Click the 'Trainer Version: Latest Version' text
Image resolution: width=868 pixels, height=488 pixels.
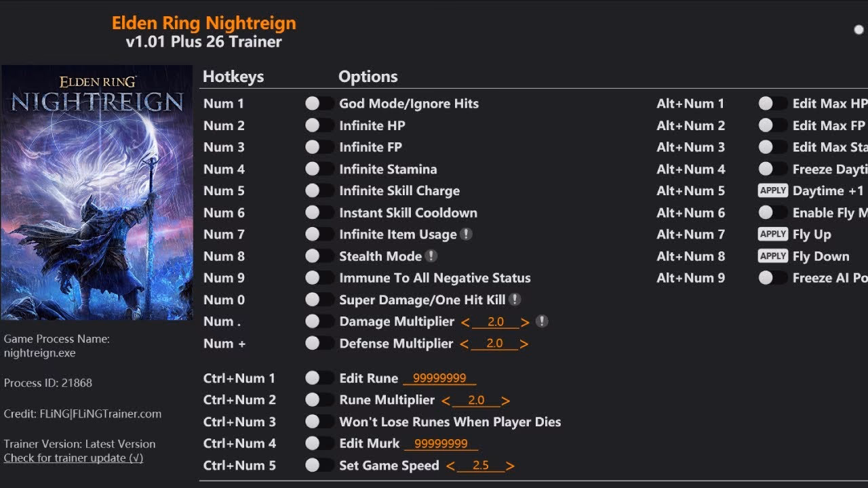point(79,444)
